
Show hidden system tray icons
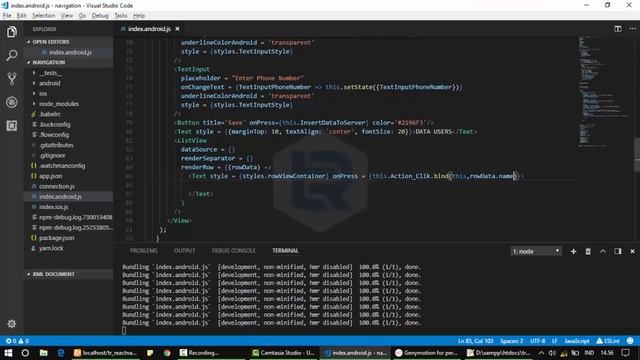click(541, 353)
